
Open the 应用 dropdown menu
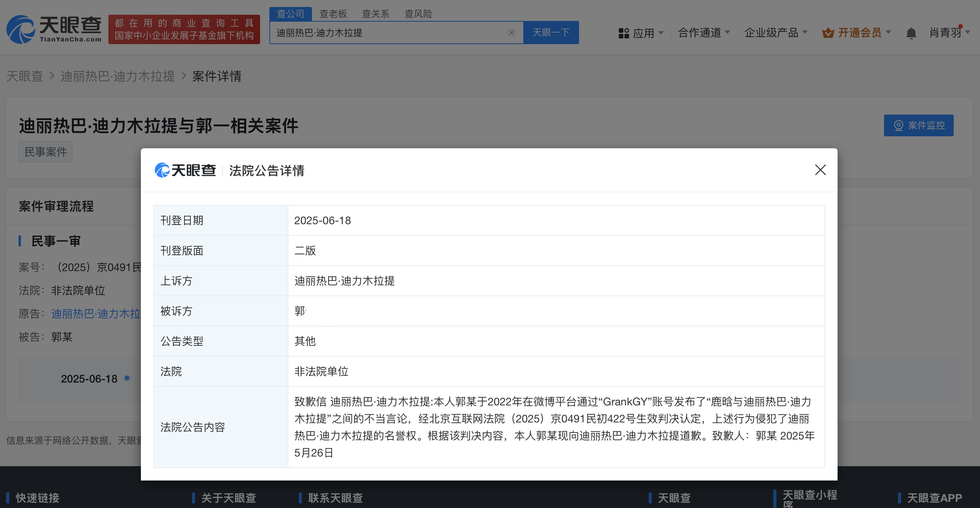coord(641,33)
